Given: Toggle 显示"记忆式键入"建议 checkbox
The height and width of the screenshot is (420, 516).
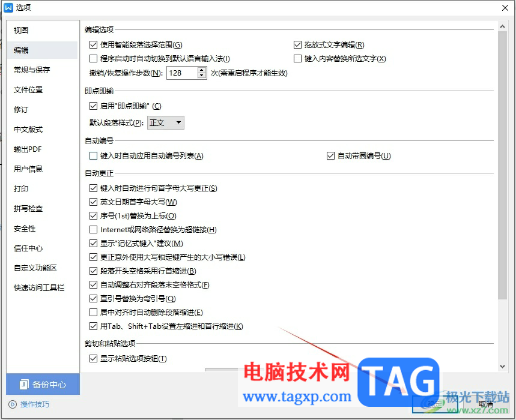Looking at the screenshot, I should [94, 243].
